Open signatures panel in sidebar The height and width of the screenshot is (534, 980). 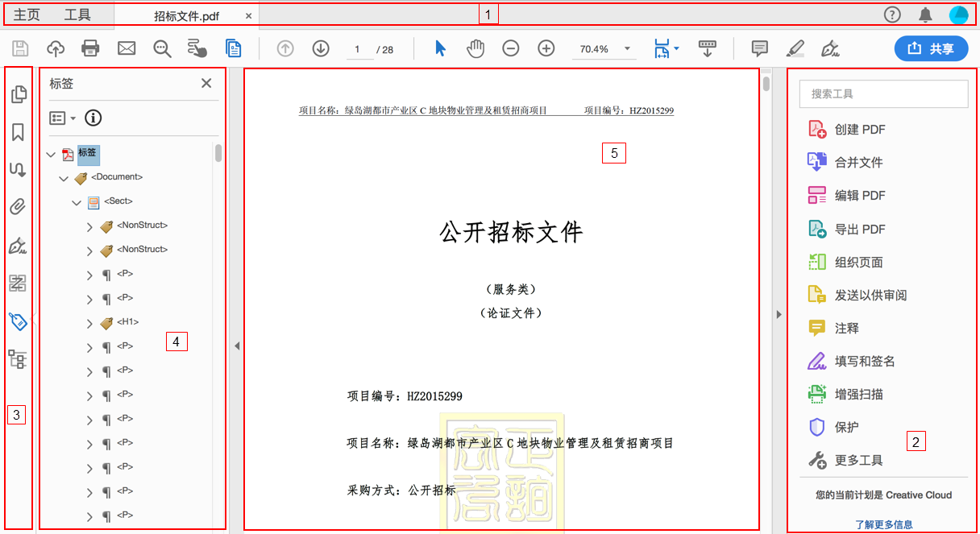18,246
